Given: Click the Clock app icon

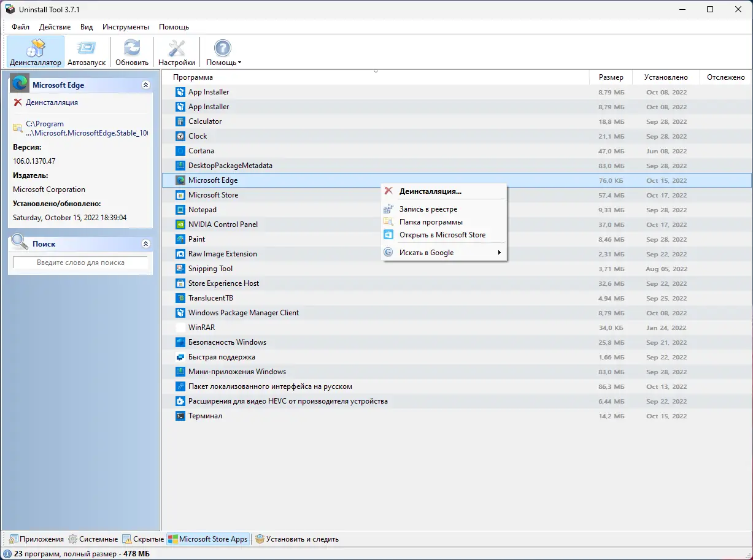Looking at the screenshot, I should 180,136.
